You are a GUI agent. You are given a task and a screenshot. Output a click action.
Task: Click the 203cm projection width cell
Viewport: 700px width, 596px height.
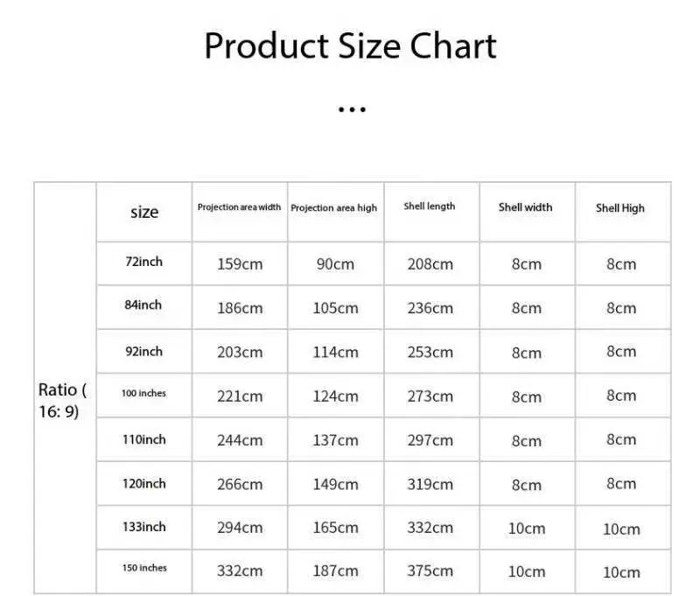(240, 352)
